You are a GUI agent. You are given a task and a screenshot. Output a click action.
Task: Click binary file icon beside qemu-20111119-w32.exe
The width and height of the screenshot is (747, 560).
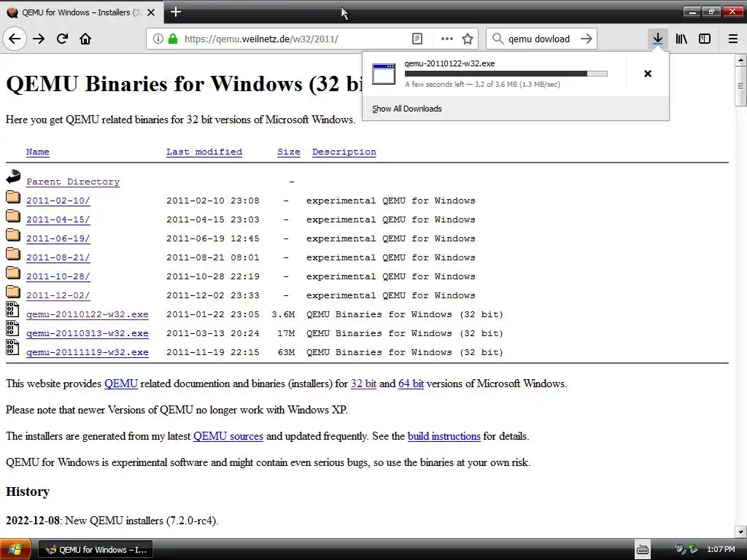coord(12,348)
